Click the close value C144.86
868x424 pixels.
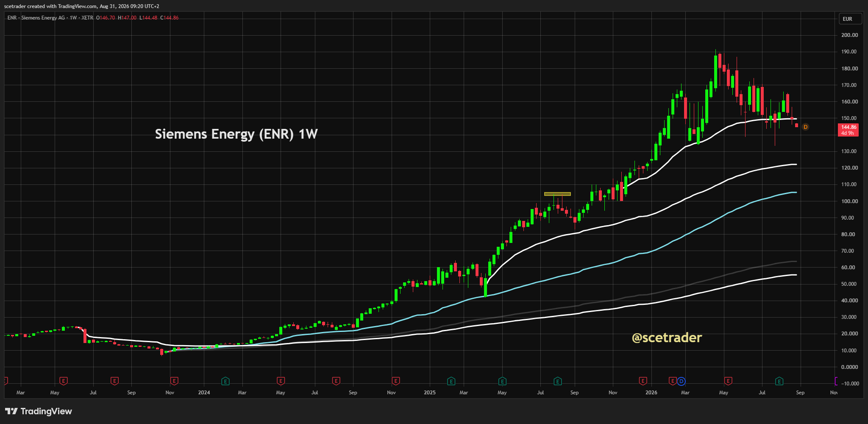170,18
